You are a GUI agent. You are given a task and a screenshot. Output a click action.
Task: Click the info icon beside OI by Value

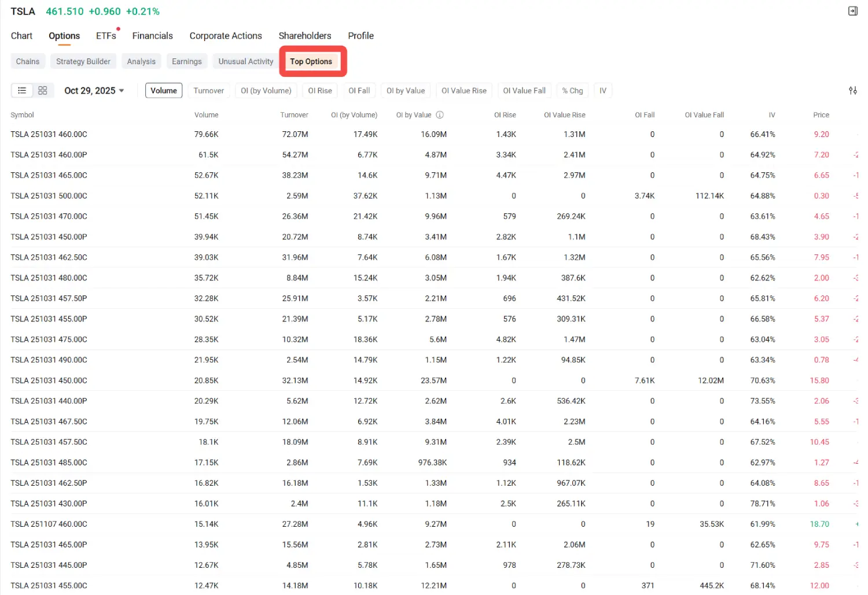tap(440, 114)
